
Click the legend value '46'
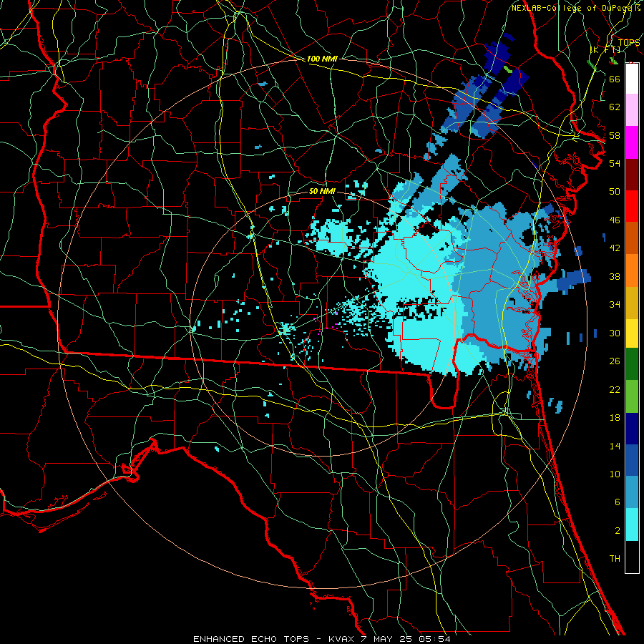pyautogui.click(x=615, y=220)
